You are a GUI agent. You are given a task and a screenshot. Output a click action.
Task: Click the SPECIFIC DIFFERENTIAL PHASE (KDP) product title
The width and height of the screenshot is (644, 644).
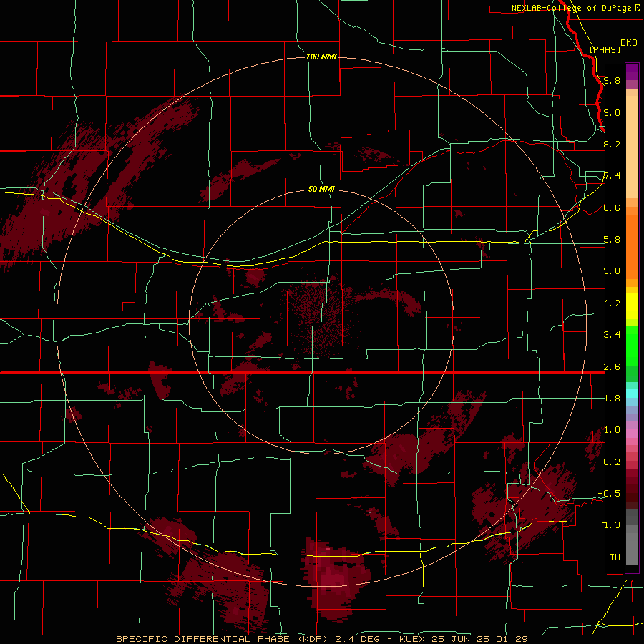[223, 639]
